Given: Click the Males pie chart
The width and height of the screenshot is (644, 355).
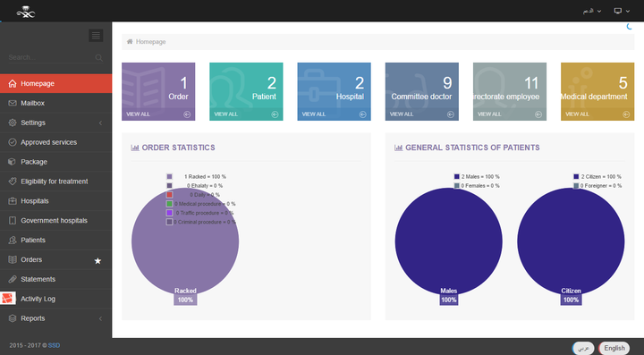Looking at the screenshot, I should pyautogui.click(x=448, y=241).
